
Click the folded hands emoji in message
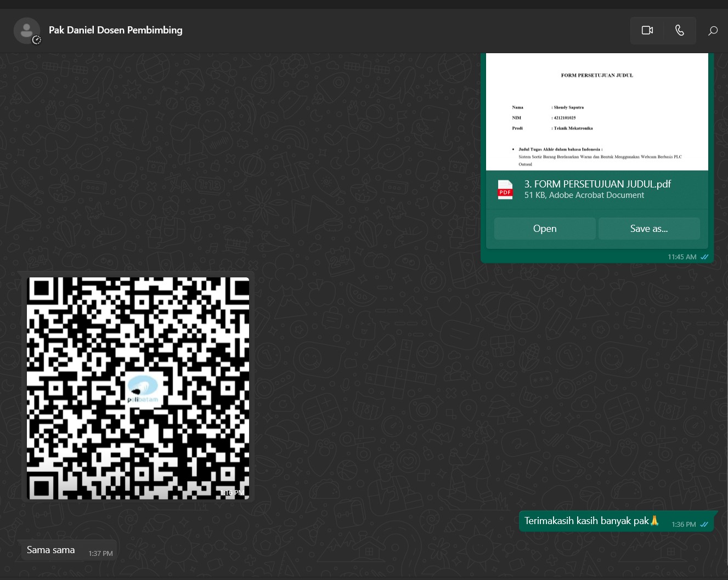654,520
